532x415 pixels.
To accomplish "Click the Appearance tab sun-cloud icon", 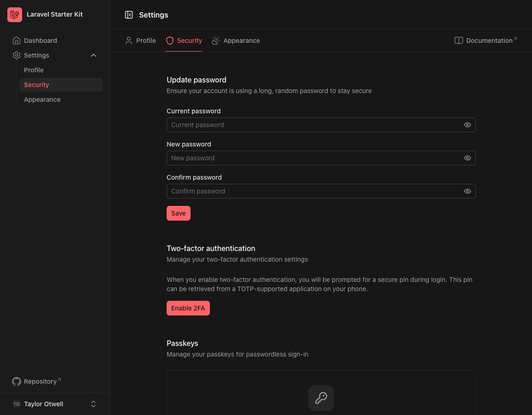I will point(216,41).
